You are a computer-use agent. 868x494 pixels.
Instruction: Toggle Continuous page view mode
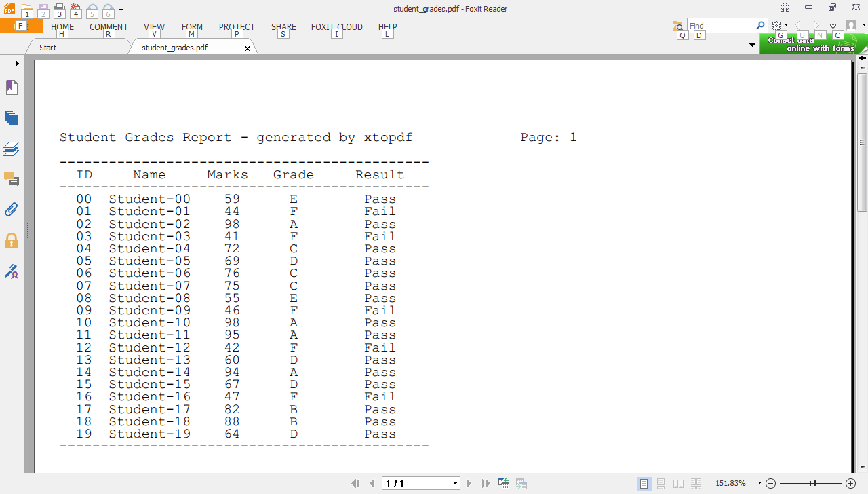pos(661,483)
